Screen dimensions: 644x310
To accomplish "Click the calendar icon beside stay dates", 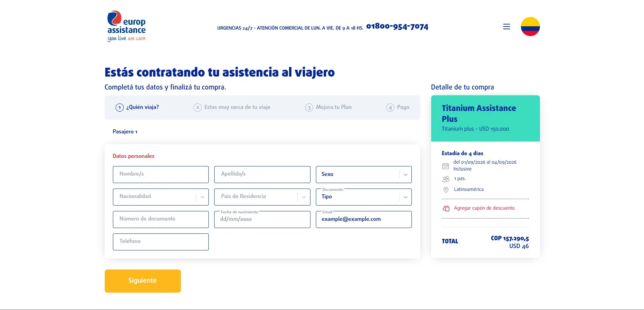I will click(445, 166).
